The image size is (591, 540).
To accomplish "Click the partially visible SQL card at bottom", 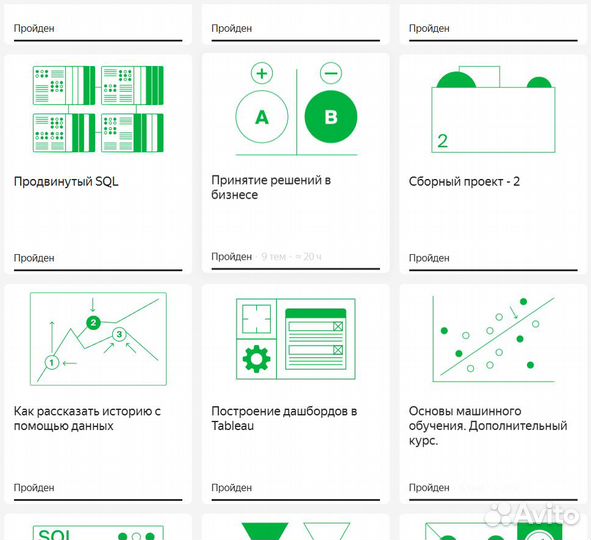I will tap(98, 527).
